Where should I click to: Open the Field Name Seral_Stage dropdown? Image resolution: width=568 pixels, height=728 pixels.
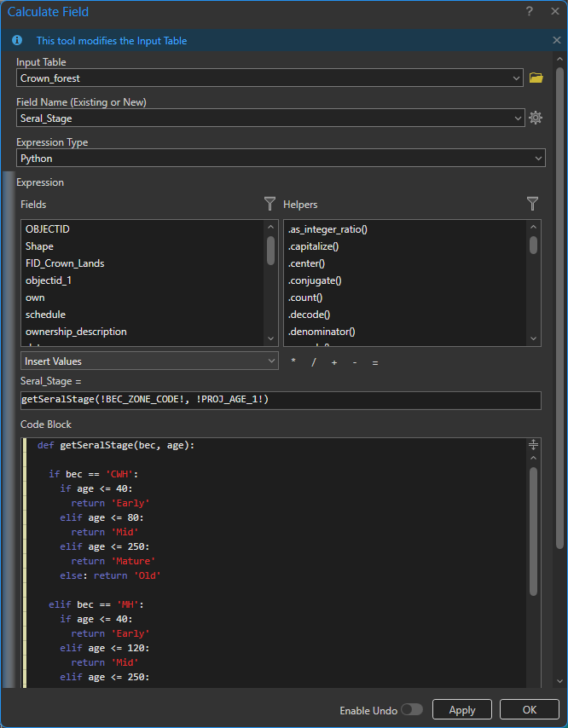270,118
